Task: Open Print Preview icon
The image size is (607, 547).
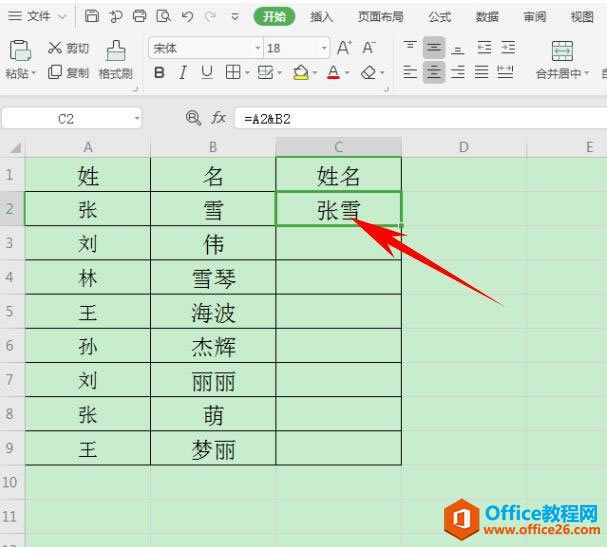Action: 163,16
